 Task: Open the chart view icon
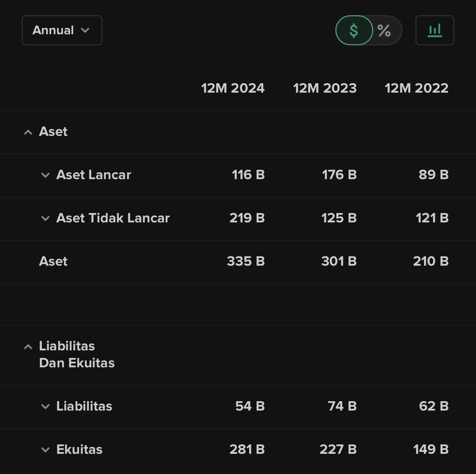click(435, 30)
